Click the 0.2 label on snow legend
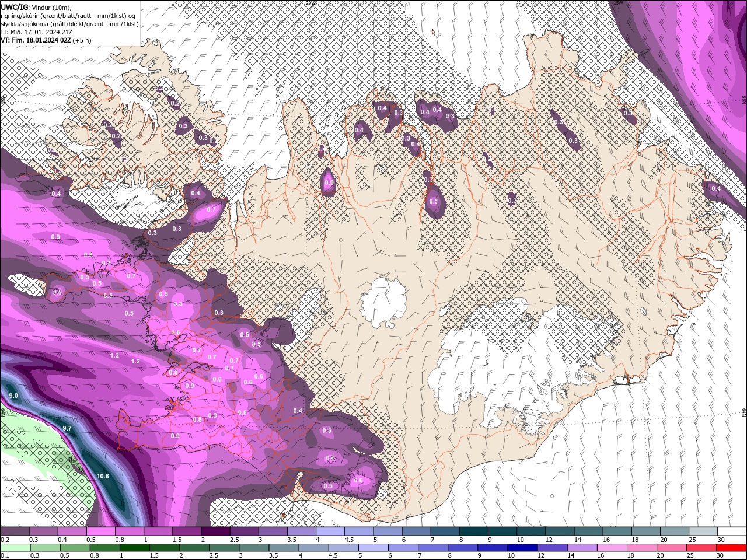This screenshot has width=747, height=560. click(x=5, y=540)
